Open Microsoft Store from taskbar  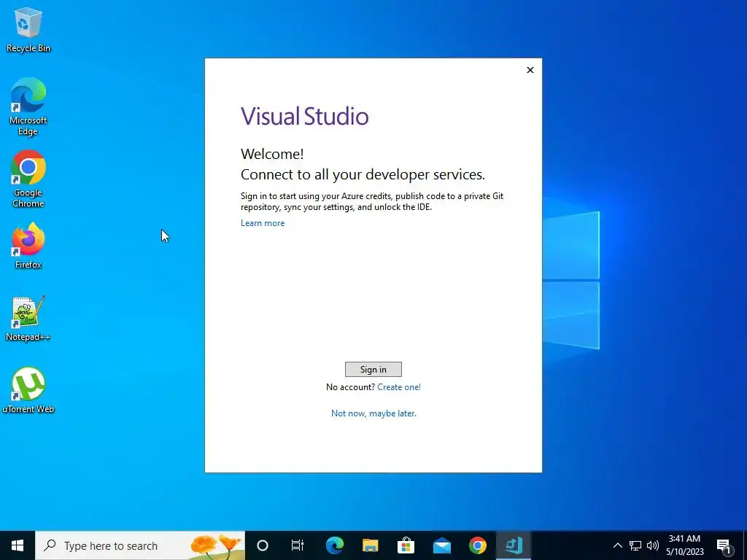[406, 545]
